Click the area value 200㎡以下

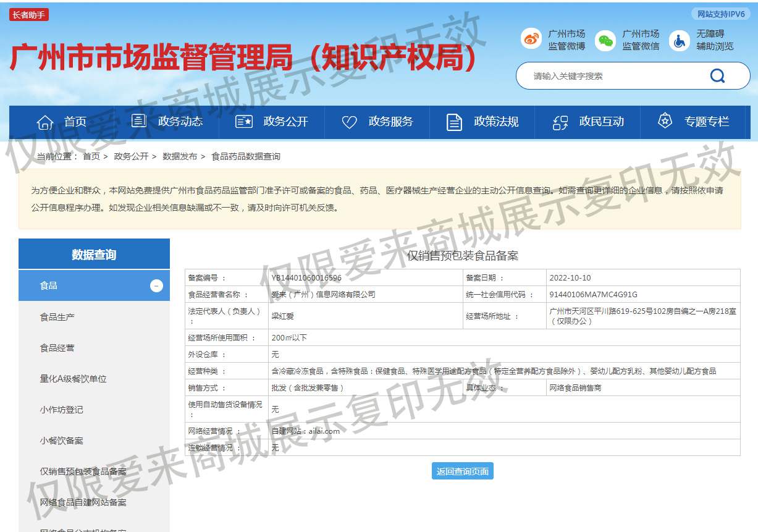289,338
